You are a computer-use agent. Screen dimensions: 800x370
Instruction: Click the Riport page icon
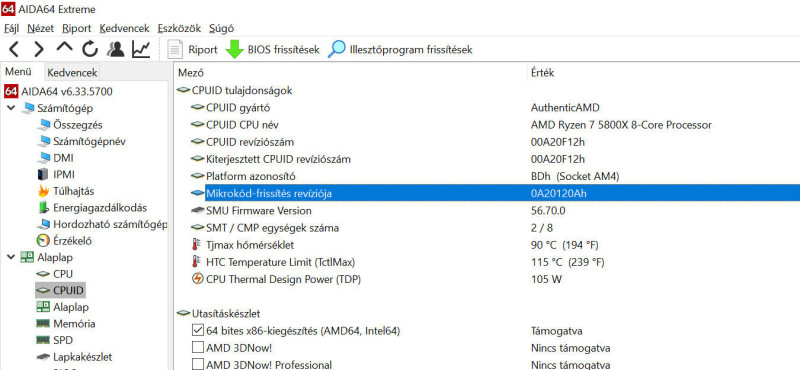176,50
